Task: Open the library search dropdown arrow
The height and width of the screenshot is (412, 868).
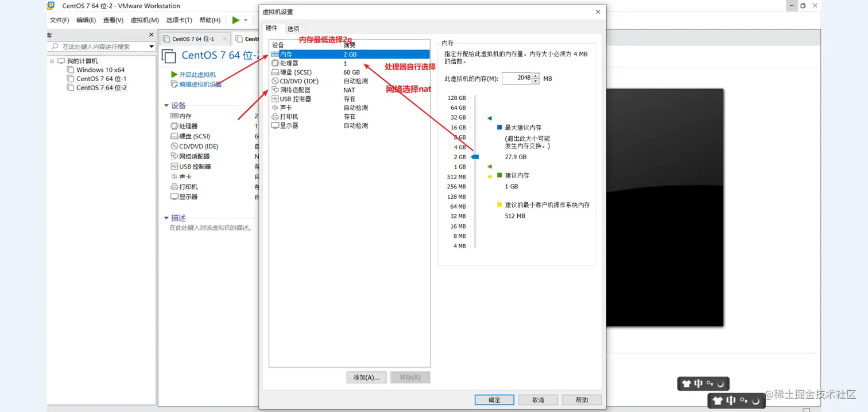Action: point(151,46)
